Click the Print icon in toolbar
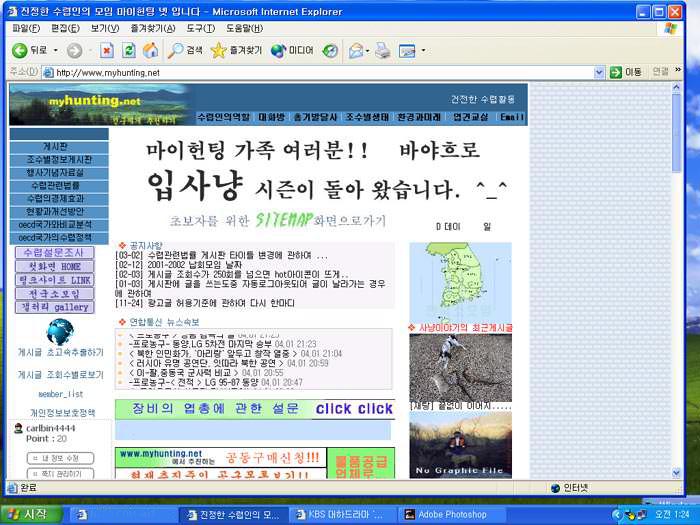 click(382, 50)
